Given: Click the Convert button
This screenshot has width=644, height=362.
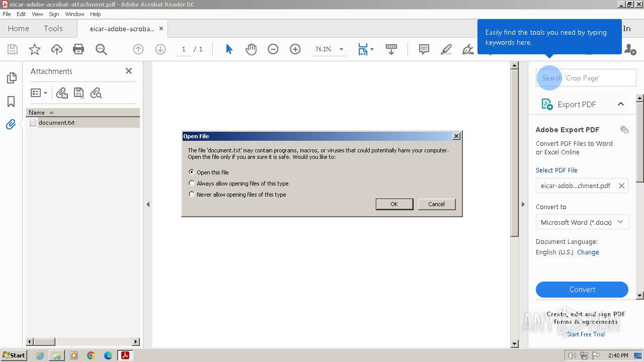Looking at the screenshot, I should 582,290.
